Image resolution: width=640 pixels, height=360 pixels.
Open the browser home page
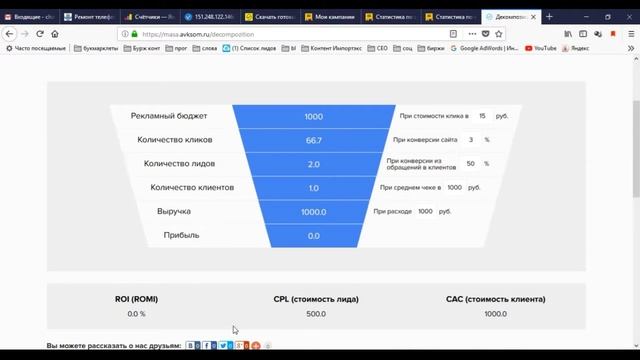pos(55,34)
